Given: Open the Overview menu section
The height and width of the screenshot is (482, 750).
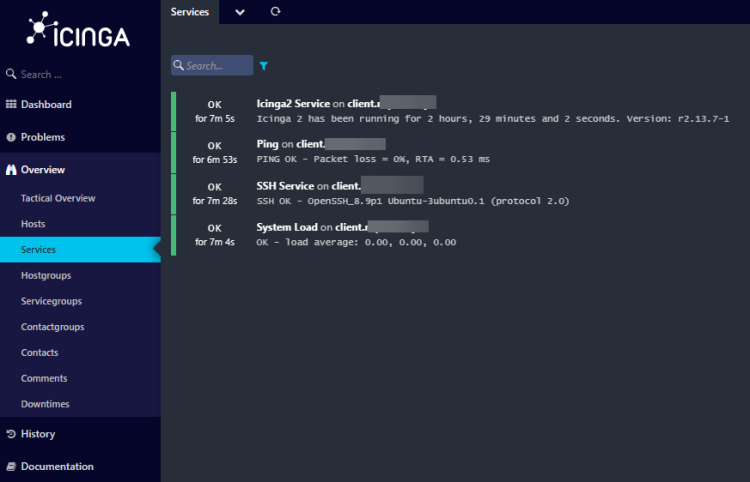Looking at the screenshot, I should pyautogui.click(x=43, y=170).
